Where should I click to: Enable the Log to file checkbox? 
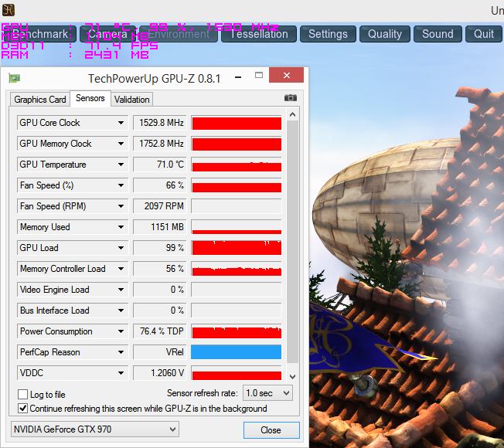click(23, 394)
